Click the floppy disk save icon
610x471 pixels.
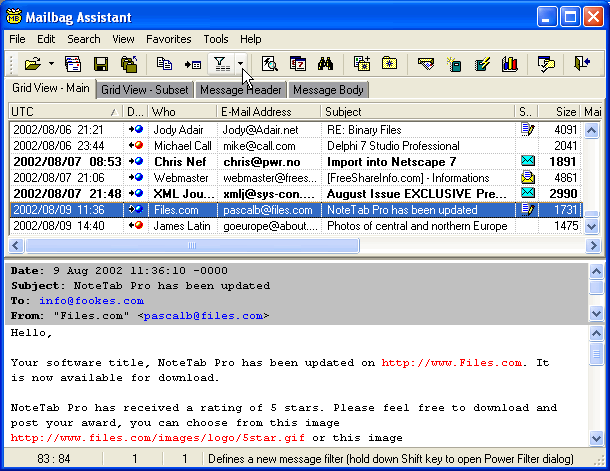(101, 64)
